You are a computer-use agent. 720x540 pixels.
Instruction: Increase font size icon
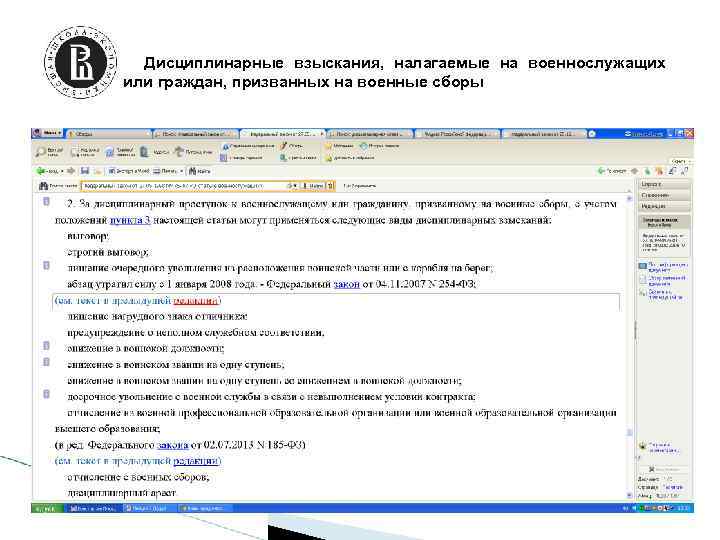(684, 171)
